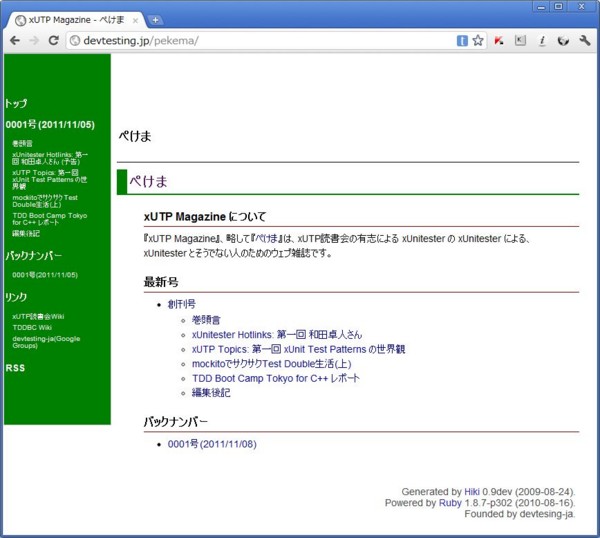Open devtesting-ja (Google Groups) link
The image size is (600, 538).
46,342
